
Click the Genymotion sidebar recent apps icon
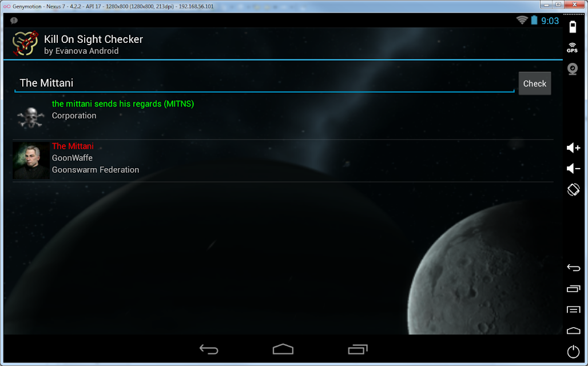pos(573,289)
